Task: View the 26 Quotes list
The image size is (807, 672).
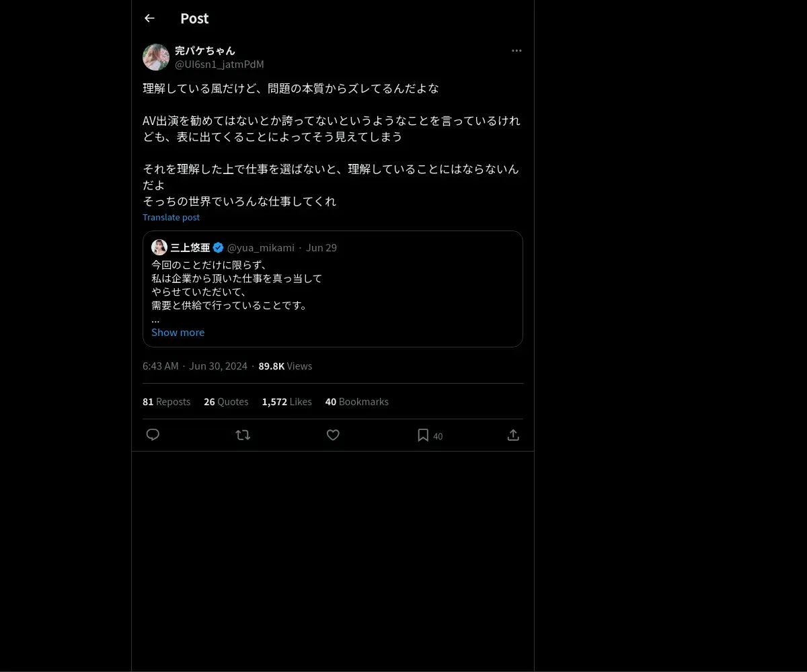Action: (x=226, y=401)
